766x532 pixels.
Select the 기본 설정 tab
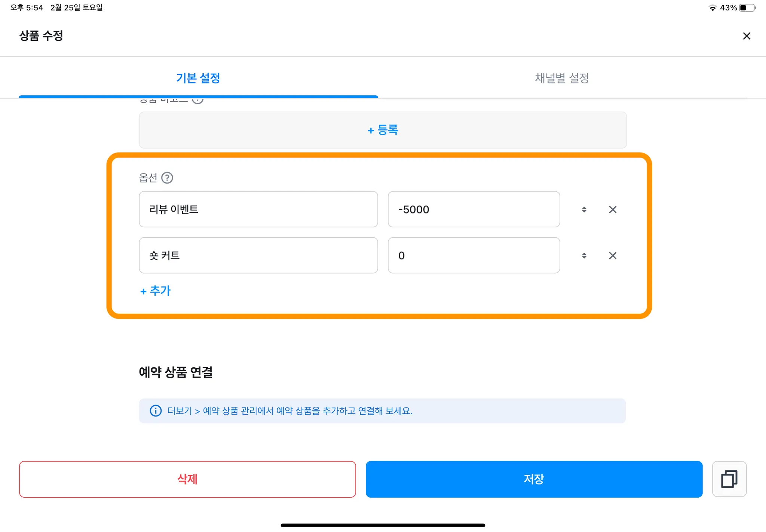pos(198,78)
